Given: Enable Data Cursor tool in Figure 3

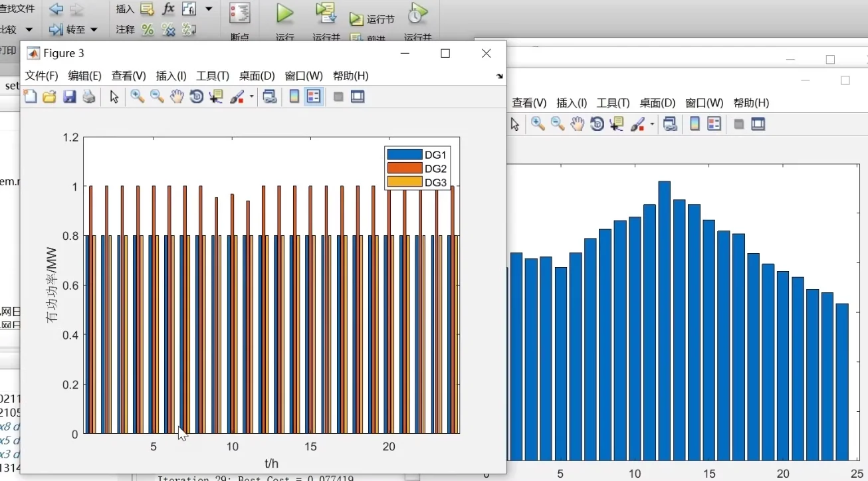Looking at the screenshot, I should [216, 97].
